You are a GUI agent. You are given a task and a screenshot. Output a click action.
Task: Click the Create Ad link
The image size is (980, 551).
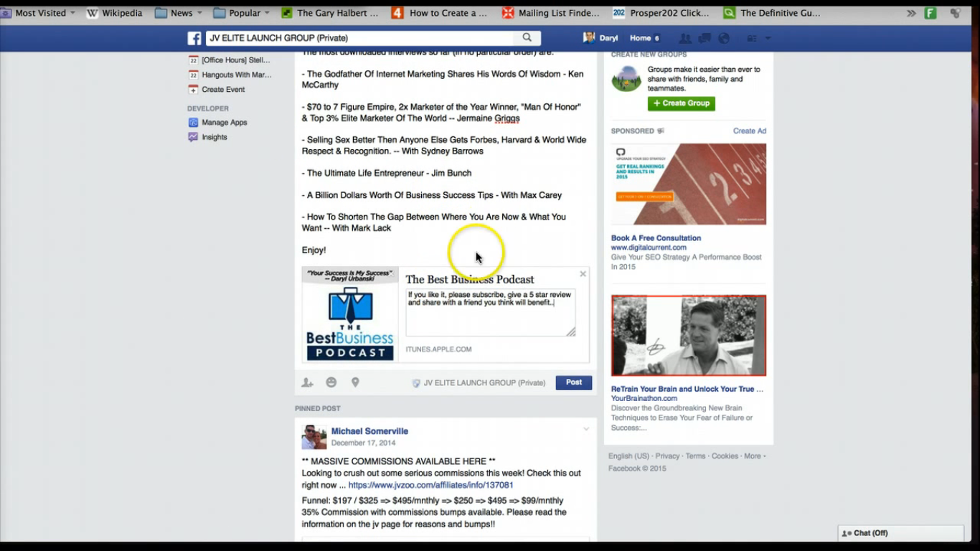coord(750,131)
